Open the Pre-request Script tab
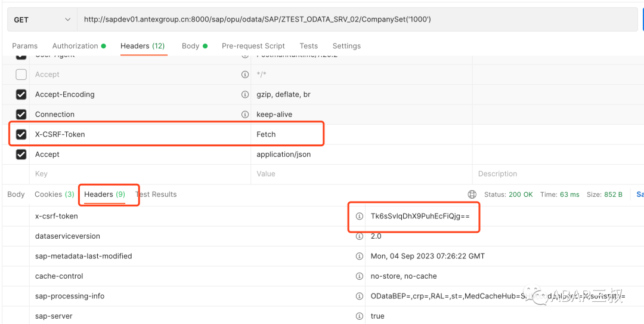The height and width of the screenshot is (324, 644). [253, 46]
